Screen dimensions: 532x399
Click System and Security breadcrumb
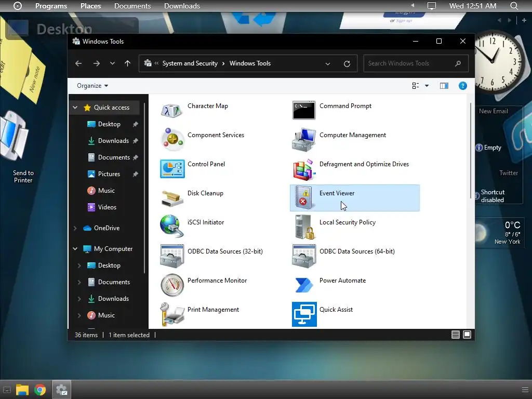pyautogui.click(x=190, y=63)
